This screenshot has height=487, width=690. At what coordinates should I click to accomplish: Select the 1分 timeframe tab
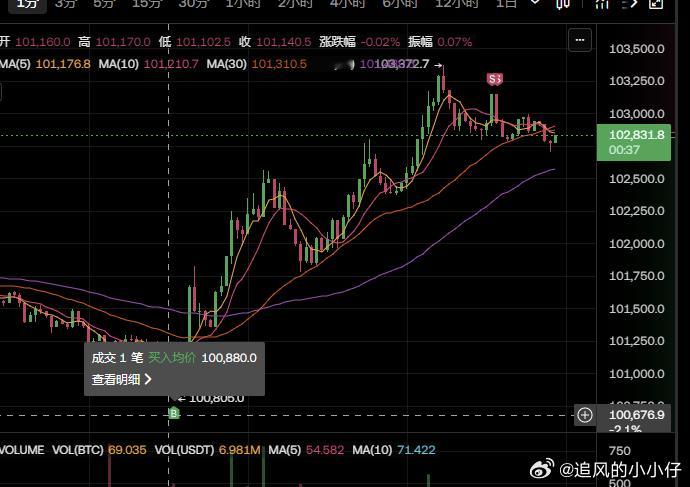27,4
